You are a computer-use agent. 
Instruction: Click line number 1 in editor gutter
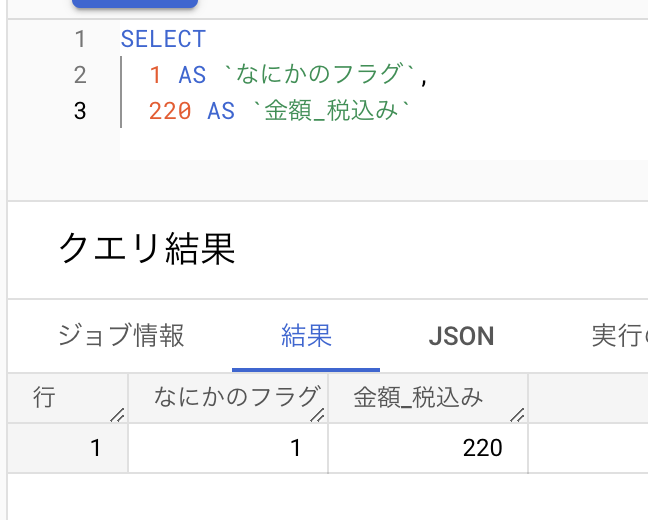click(80, 40)
